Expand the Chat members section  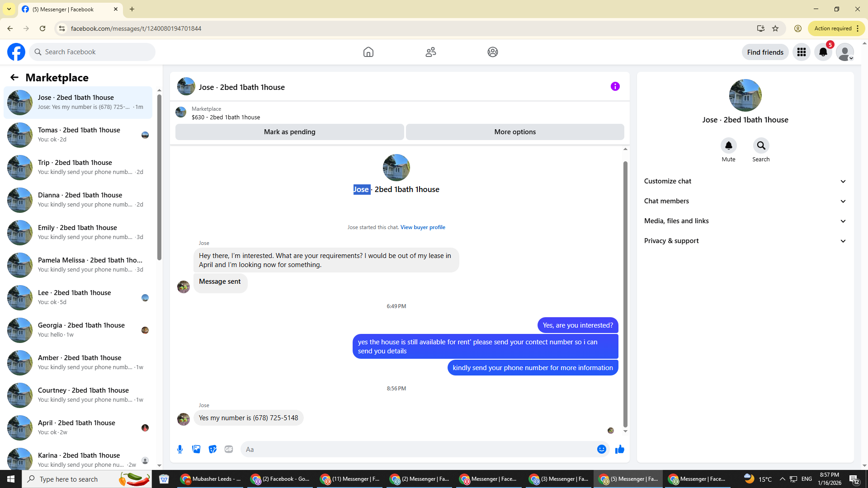click(745, 201)
